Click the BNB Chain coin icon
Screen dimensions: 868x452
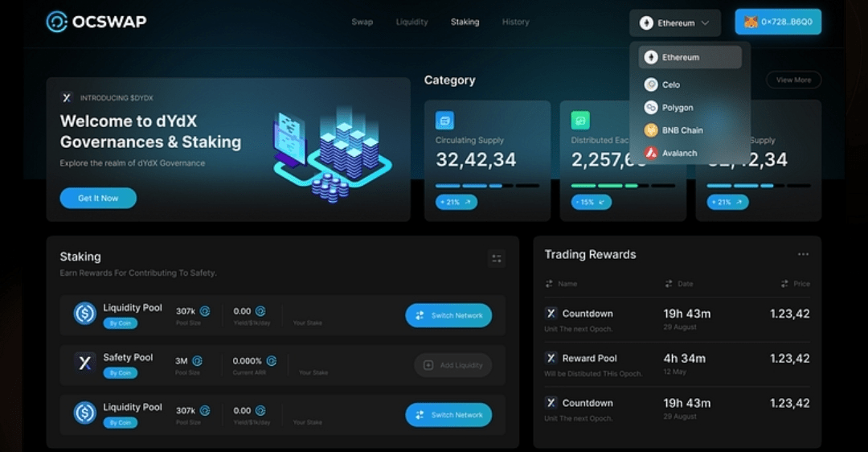click(x=651, y=130)
